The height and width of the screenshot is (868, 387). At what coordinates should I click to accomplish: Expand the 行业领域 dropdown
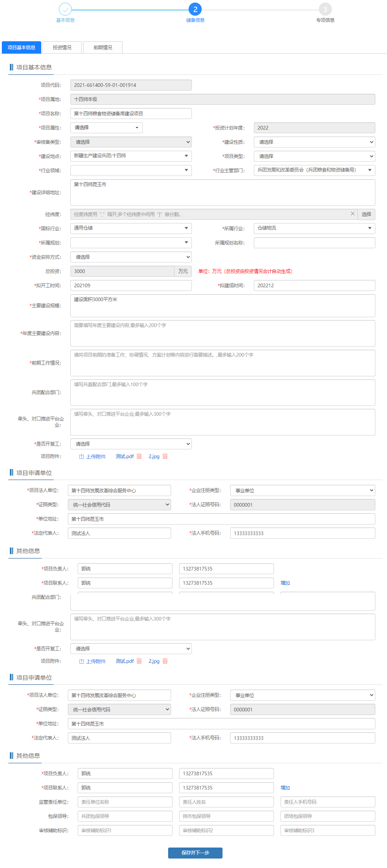(x=131, y=170)
